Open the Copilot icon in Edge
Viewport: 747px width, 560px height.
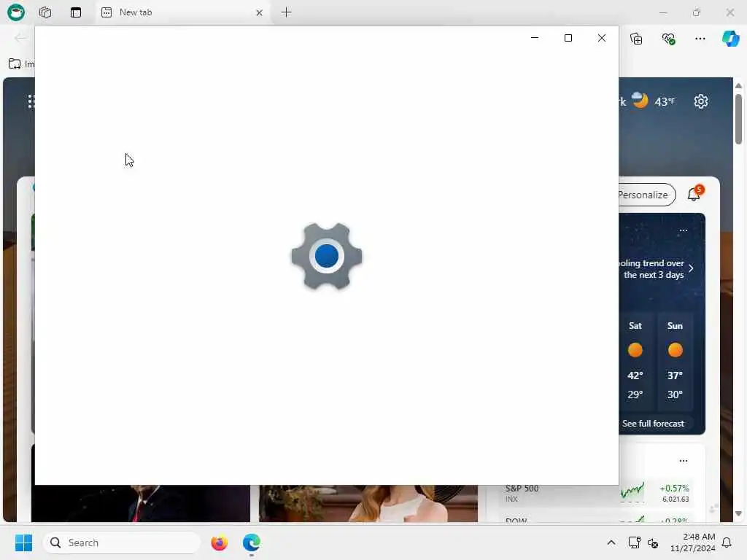(x=730, y=39)
